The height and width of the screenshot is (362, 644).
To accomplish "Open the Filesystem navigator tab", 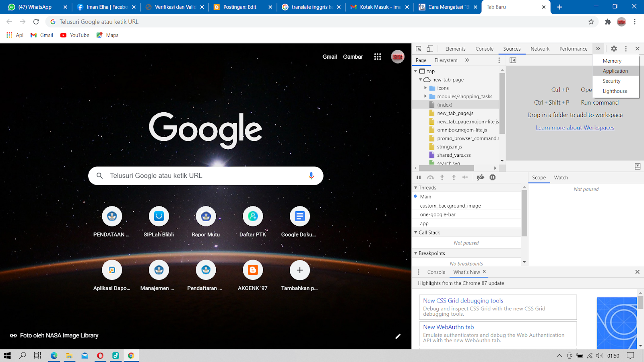I will [x=446, y=60].
